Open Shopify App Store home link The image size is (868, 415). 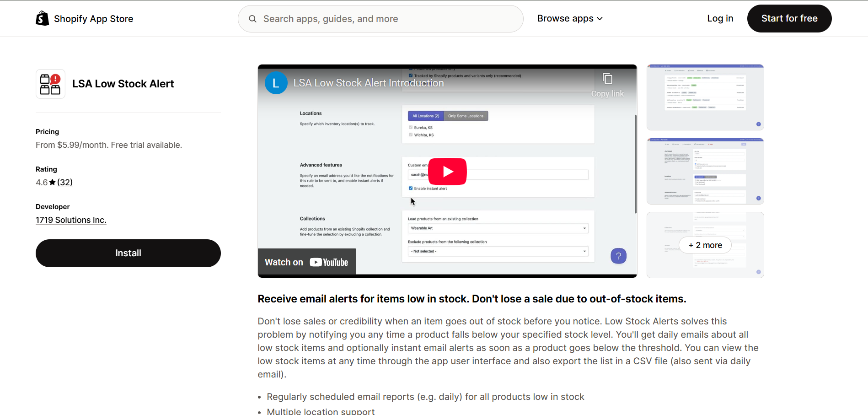click(x=85, y=18)
